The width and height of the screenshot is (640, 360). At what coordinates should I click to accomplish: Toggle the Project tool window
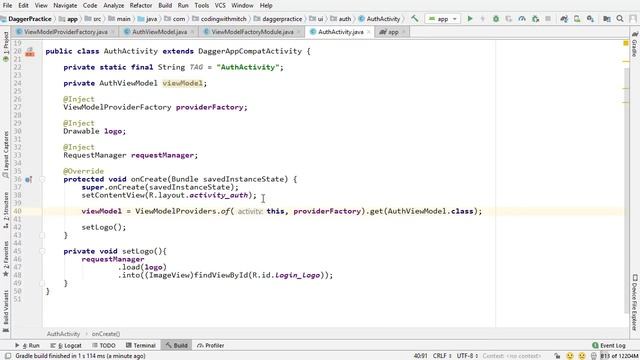pyautogui.click(x=6, y=46)
